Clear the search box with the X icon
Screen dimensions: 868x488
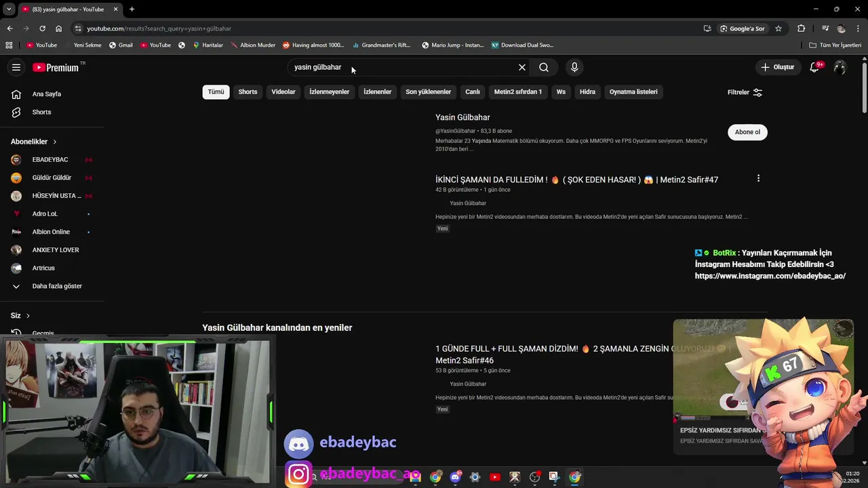pos(522,67)
